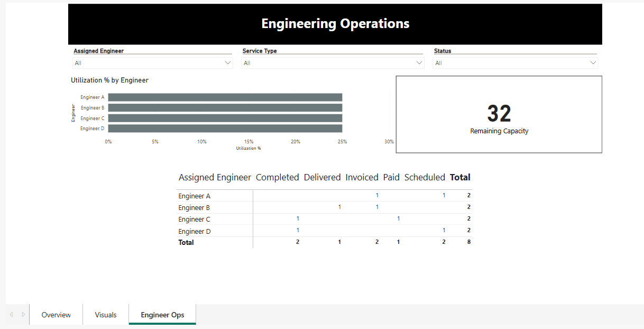The height and width of the screenshot is (329, 644).
Task: Open the Status slicer dropdown
Action: [516, 63]
